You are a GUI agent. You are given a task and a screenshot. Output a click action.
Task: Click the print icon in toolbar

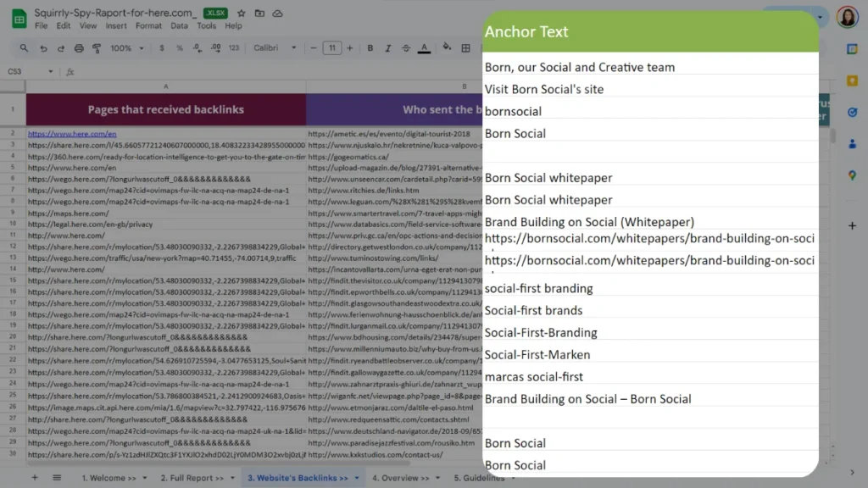point(79,48)
